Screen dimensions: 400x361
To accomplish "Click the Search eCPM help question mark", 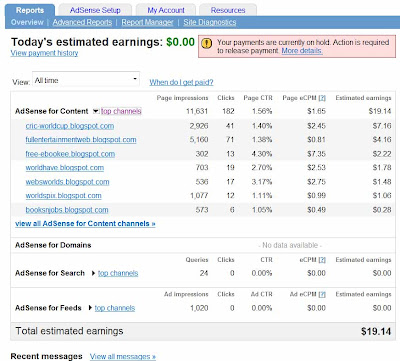I will pyautogui.click(x=322, y=260).
